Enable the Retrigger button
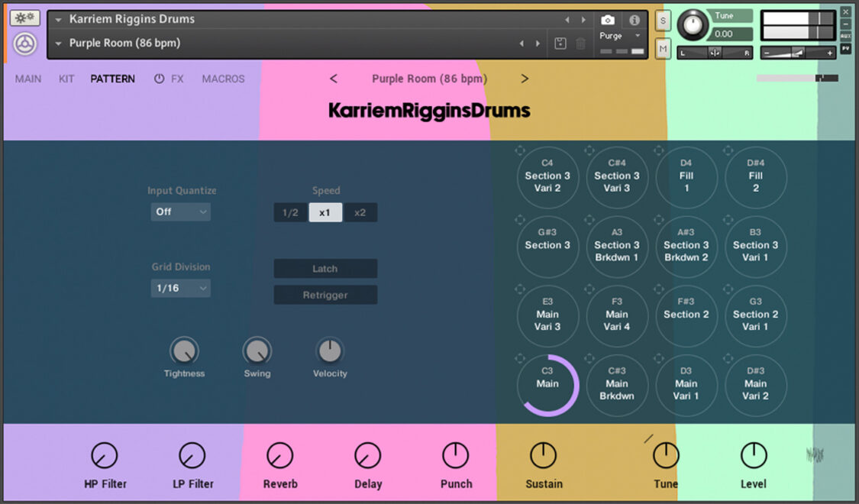This screenshot has height=504, width=859. coord(325,295)
